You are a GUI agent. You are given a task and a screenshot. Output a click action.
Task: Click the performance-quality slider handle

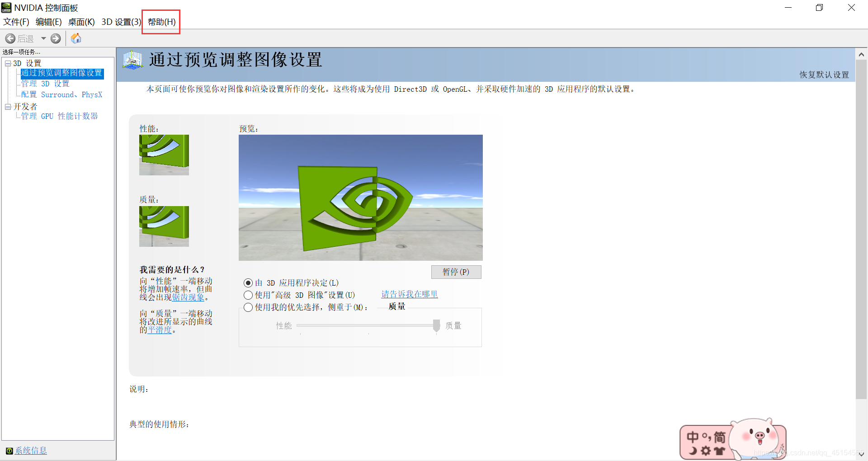tap(436, 325)
